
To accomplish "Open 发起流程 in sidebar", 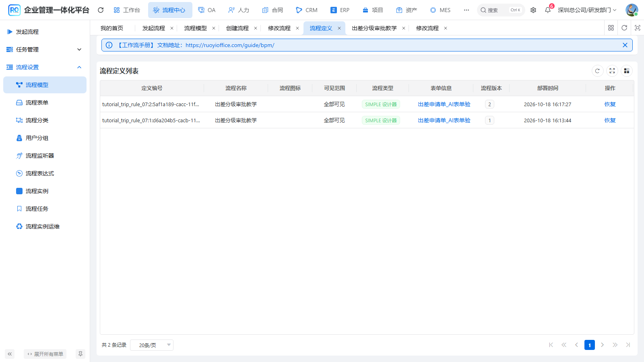I will pyautogui.click(x=45, y=32).
